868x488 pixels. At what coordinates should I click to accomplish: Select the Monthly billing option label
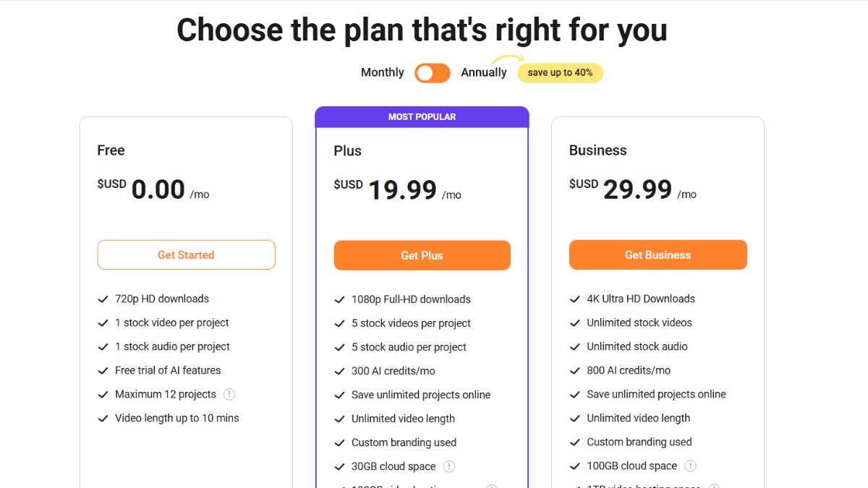[383, 72]
